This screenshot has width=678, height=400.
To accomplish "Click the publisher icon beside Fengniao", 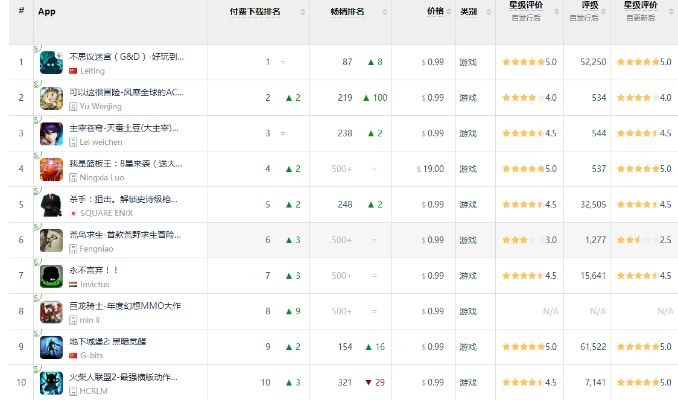I will pos(73,249).
